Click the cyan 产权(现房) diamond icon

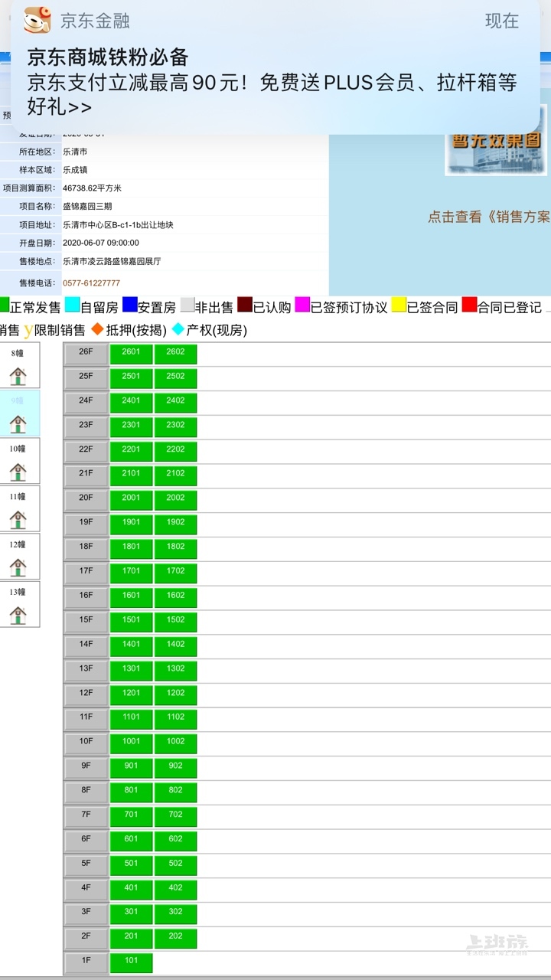(178, 330)
